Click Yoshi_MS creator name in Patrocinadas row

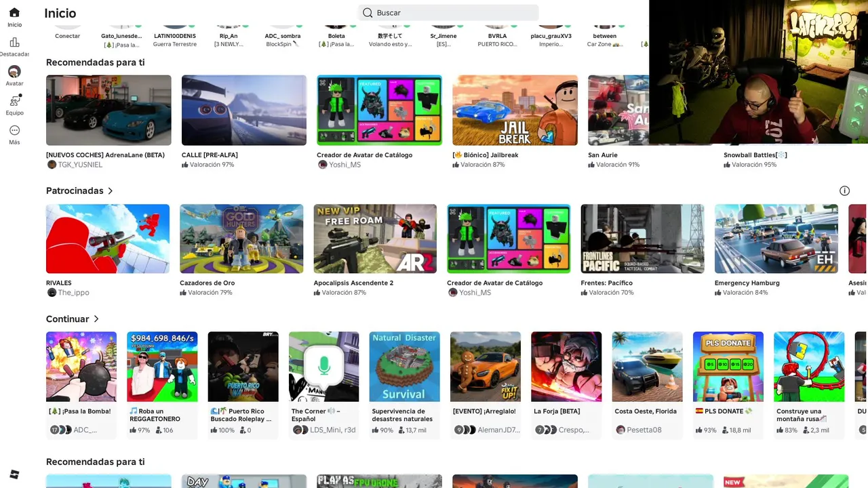tap(475, 293)
